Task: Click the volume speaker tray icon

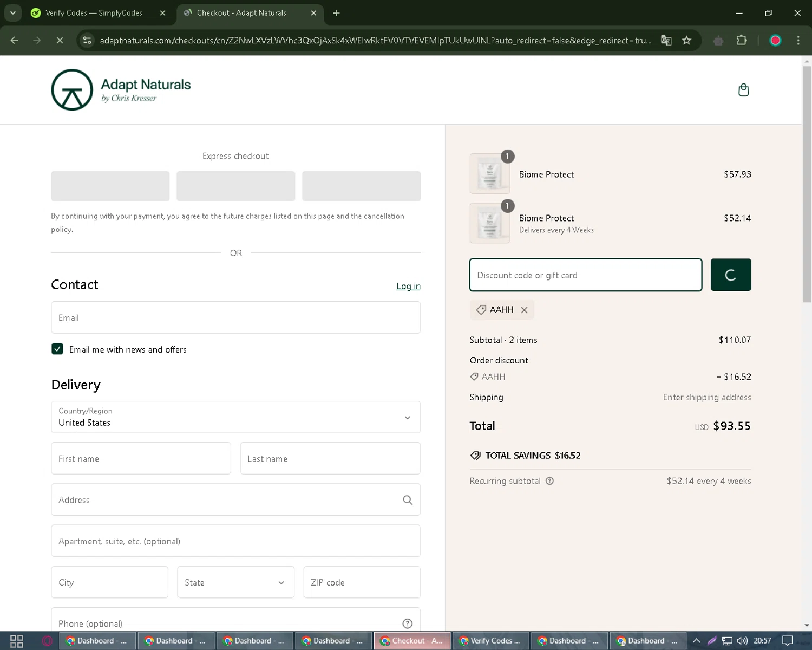Action: click(742, 641)
